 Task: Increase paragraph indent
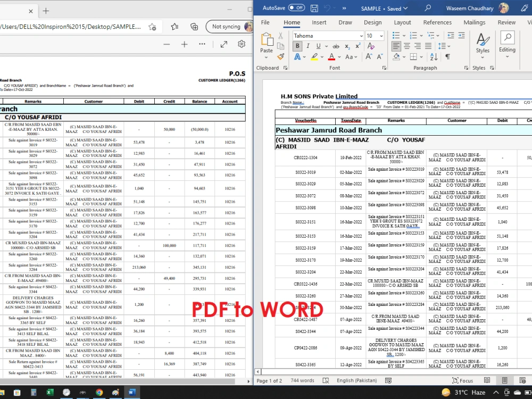click(x=461, y=36)
